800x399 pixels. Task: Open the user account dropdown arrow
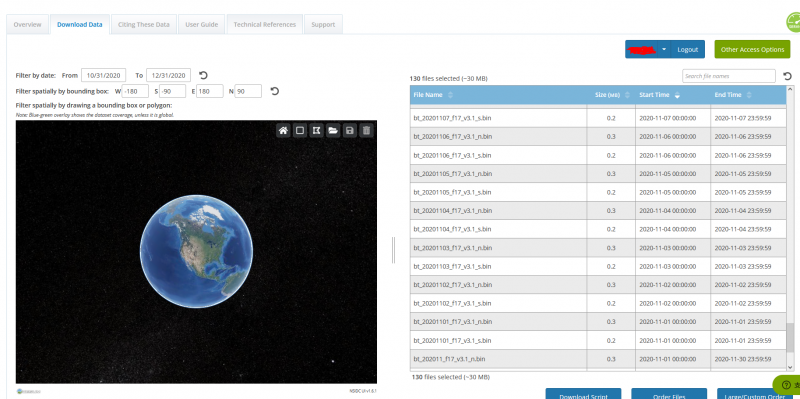tap(664, 49)
